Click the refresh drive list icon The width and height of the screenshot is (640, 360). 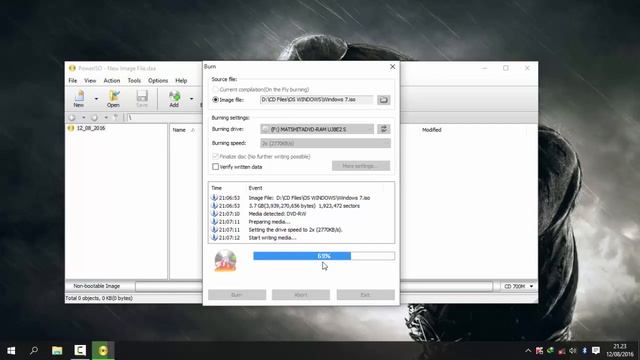point(384,129)
